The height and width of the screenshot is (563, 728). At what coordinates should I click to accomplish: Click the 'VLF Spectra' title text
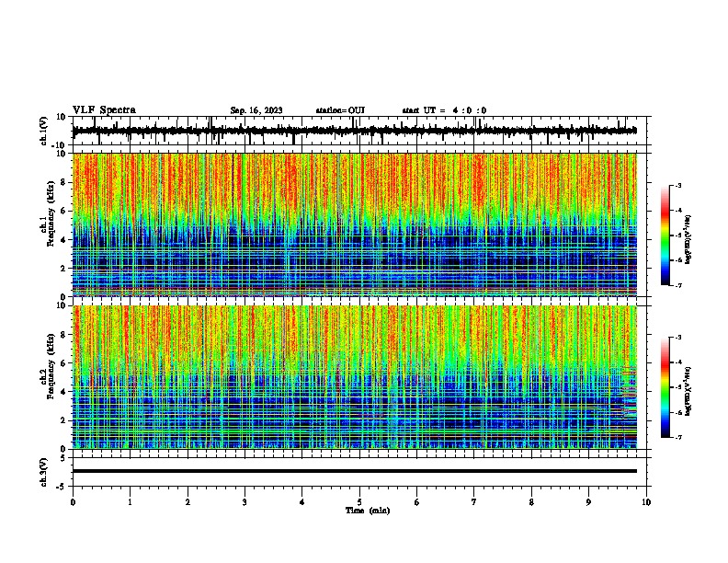pyautogui.click(x=104, y=110)
